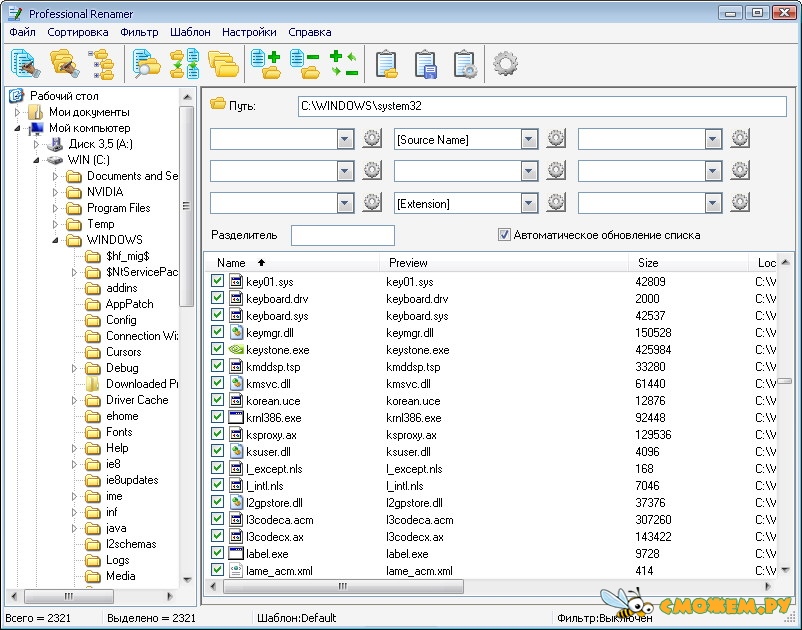The width and height of the screenshot is (802, 630).
Task: Click the window icon of krnl386.exe
Action: coord(236,417)
